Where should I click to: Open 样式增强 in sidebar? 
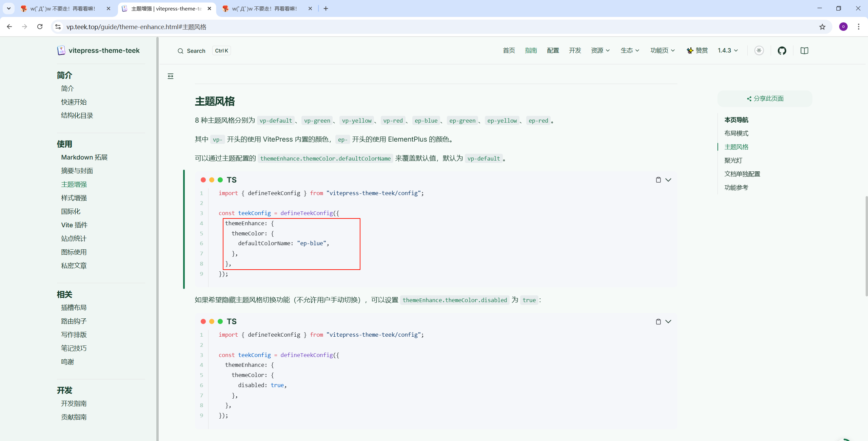point(74,198)
